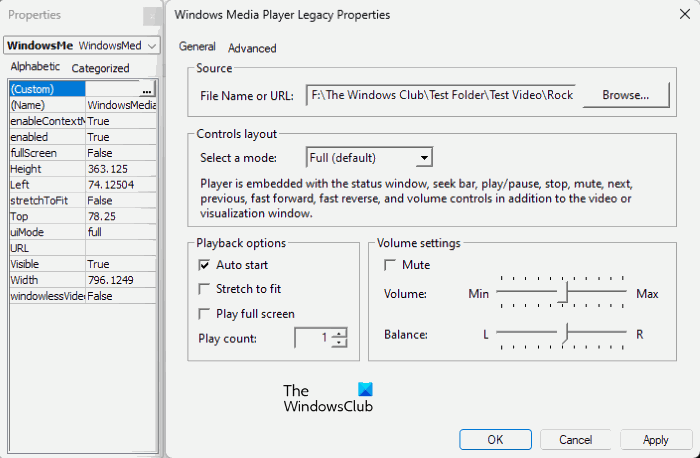Screen dimensions: 700x458
Task: Switch to the General tab
Action: [x=197, y=46]
